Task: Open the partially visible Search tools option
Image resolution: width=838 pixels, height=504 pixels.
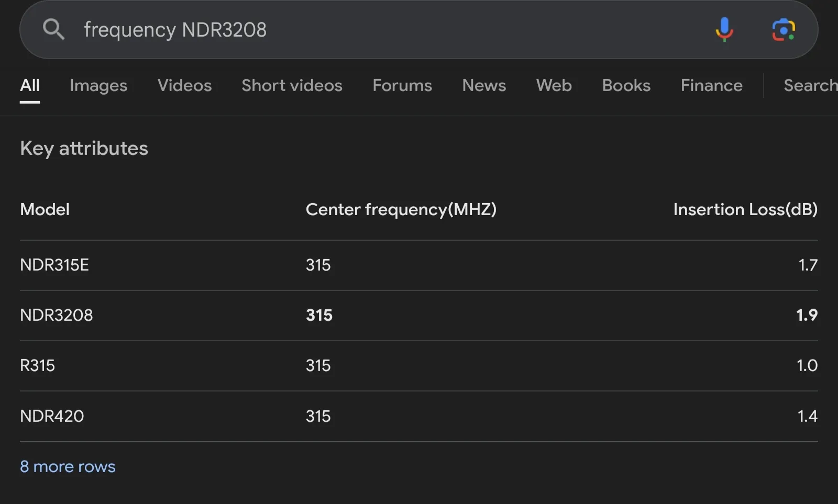Action: click(809, 85)
